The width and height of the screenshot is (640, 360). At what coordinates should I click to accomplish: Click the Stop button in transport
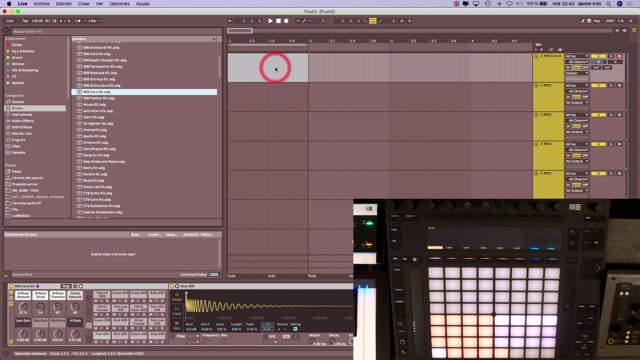click(278, 21)
